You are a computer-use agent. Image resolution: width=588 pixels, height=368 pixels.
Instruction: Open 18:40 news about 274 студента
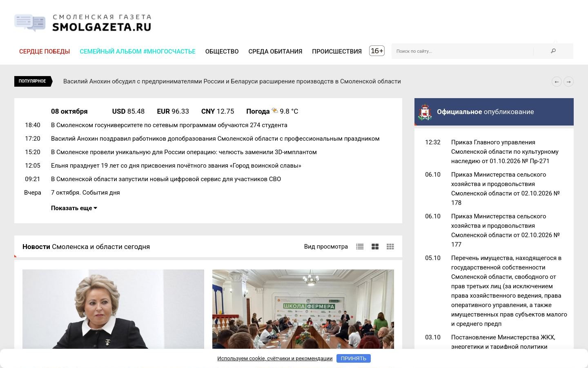point(169,125)
